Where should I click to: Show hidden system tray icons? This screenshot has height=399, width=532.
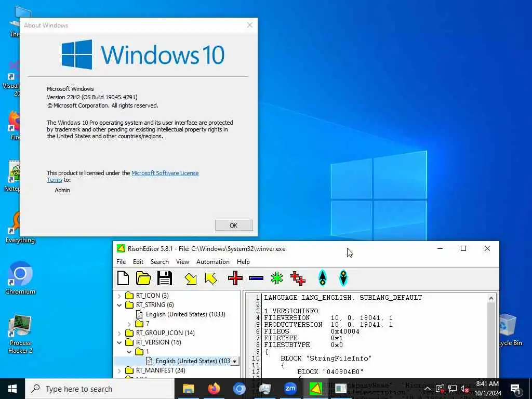point(428,389)
